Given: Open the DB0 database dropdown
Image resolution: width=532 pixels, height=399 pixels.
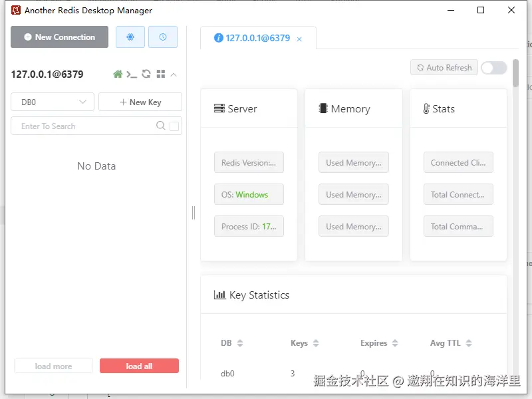Looking at the screenshot, I should point(53,102).
